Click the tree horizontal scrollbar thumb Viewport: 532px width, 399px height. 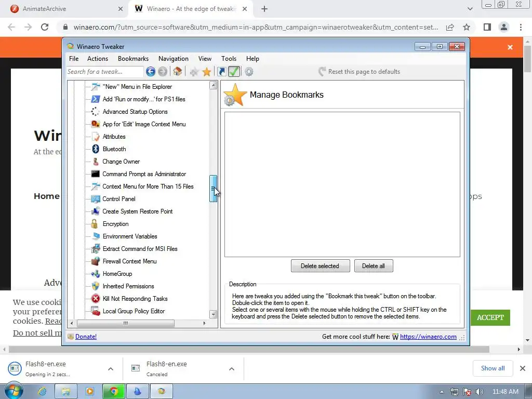[126, 323]
